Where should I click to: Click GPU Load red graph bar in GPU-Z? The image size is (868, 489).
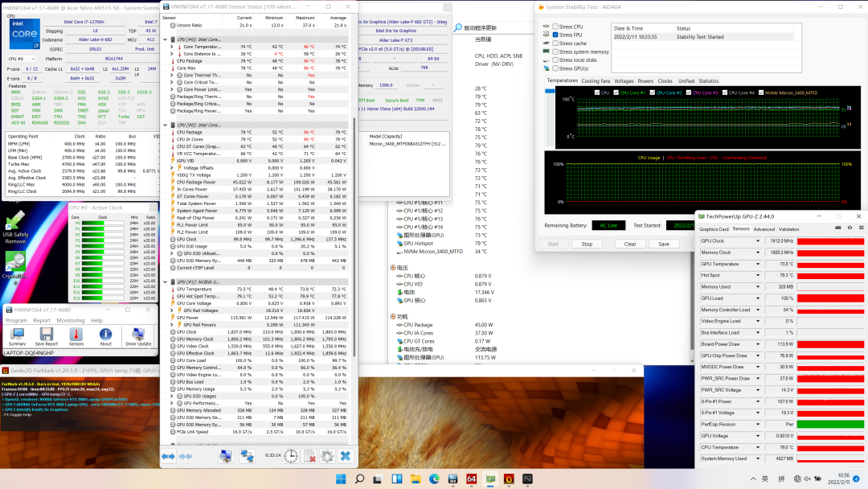830,298
